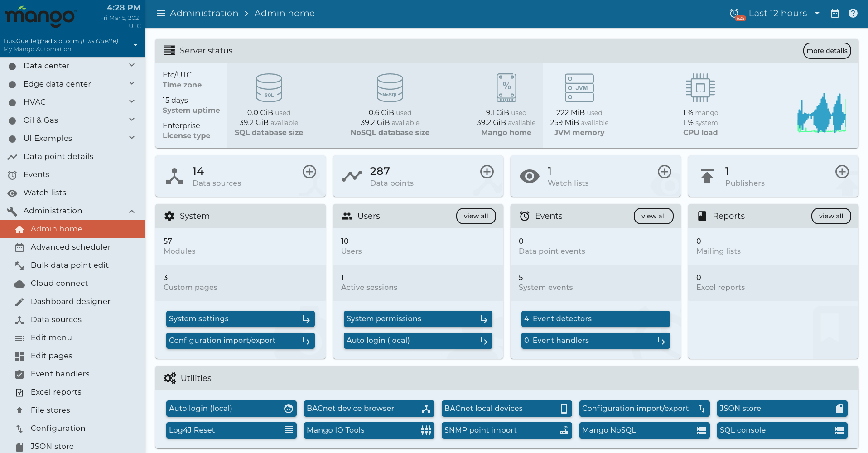Expand the Data center menu chevron
Image resolution: width=868 pixels, height=453 pixels.
132,65
